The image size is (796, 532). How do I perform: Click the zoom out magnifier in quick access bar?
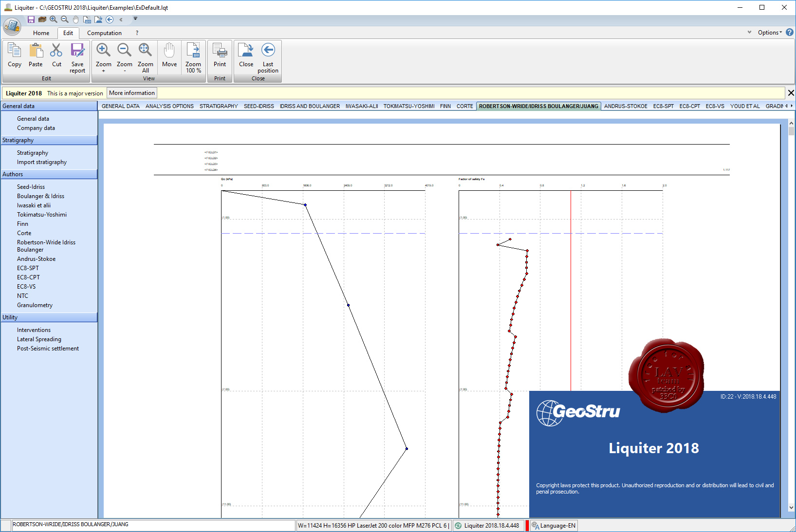(65, 19)
